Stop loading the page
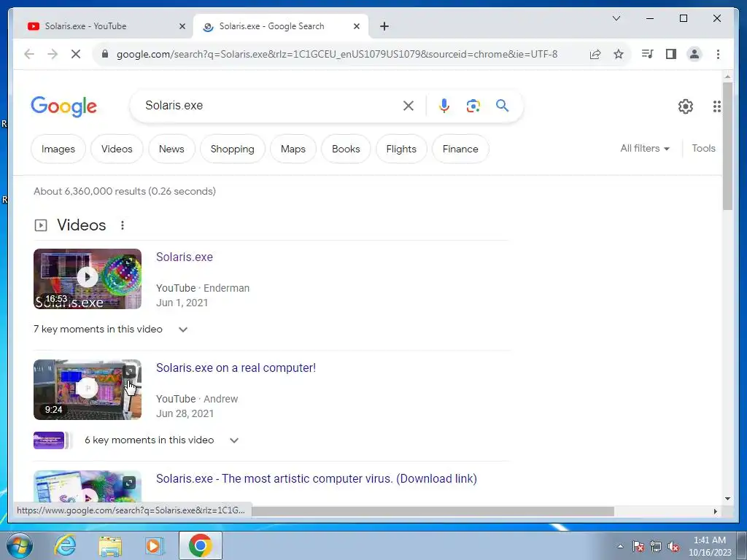The image size is (747, 560). click(x=76, y=54)
